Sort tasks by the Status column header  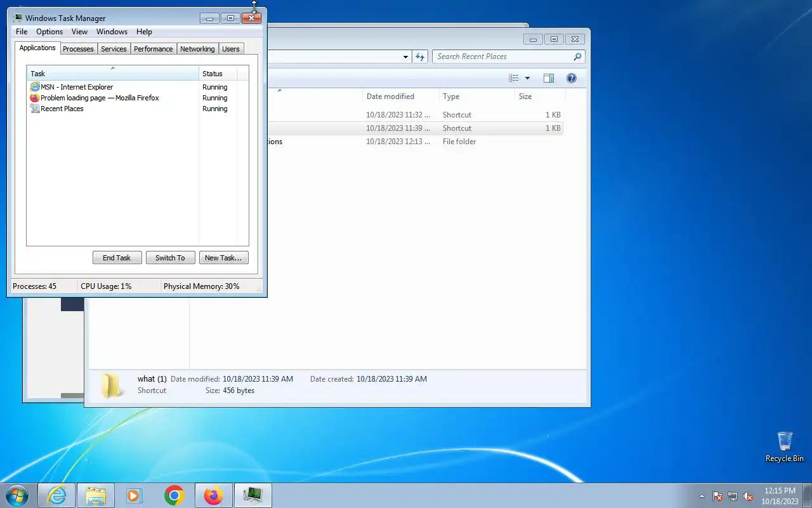click(x=218, y=74)
